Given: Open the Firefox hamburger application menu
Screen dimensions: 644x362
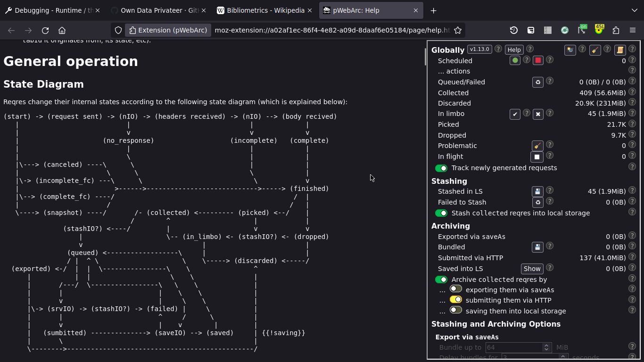Looking at the screenshot, I should 633,30.
